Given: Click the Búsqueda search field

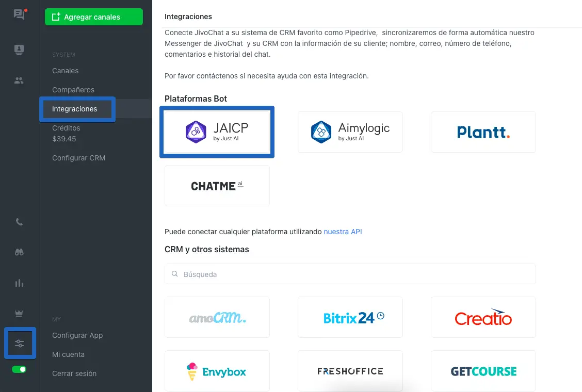Looking at the screenshot, I should [x=350, y=274].
